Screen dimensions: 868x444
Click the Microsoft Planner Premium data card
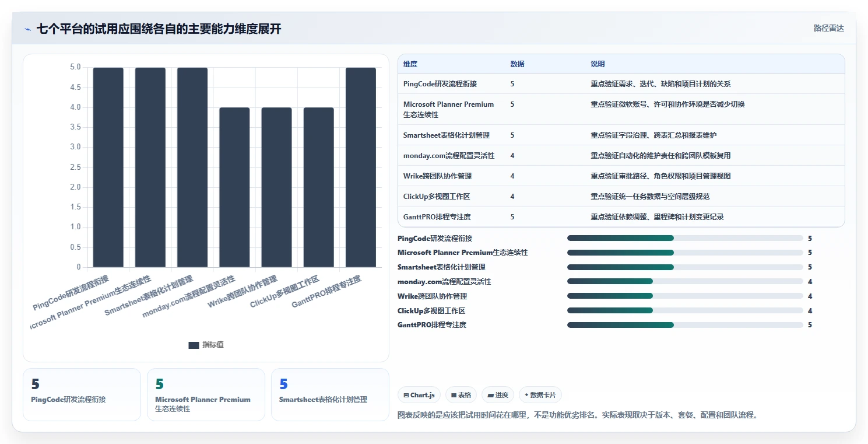pos(206,394)
